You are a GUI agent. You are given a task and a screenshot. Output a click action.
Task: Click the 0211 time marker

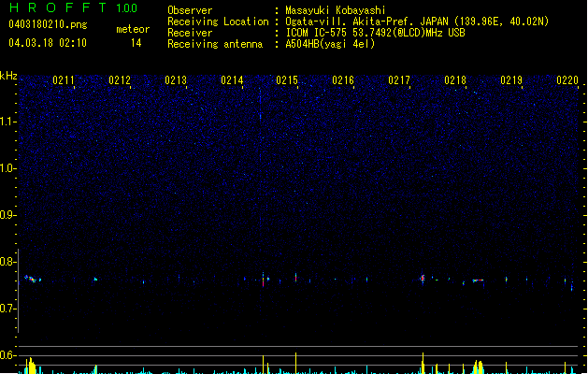[64, 80]
